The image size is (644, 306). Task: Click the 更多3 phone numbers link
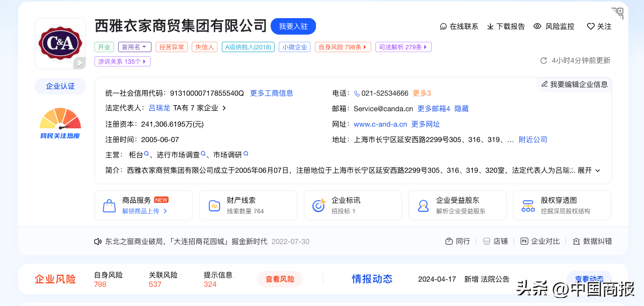[x=422, y=93]
